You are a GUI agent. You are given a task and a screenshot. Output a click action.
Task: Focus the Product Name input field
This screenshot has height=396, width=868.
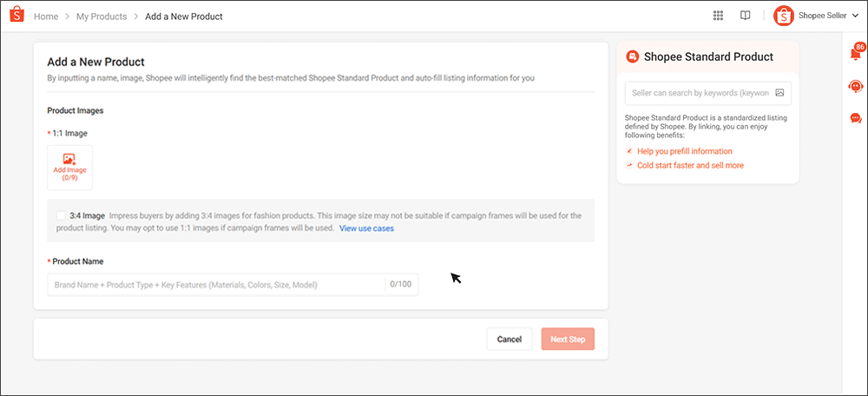point(233,285)
